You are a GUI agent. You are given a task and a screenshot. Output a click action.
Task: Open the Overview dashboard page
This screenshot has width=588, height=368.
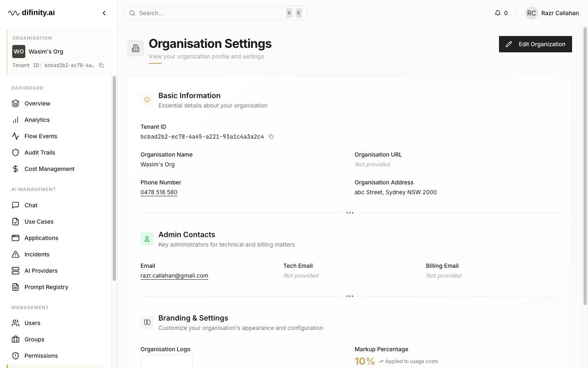click(x=56, y=103)
